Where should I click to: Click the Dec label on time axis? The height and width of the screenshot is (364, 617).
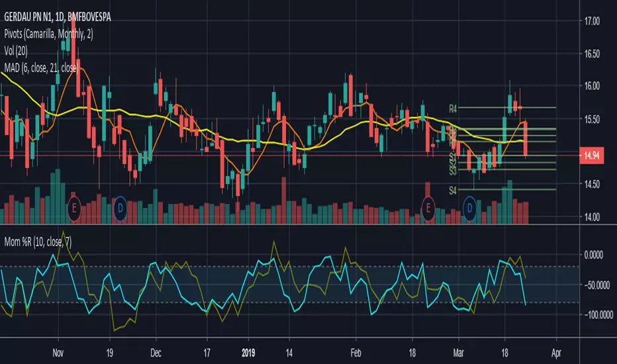[x=156, y=353]
